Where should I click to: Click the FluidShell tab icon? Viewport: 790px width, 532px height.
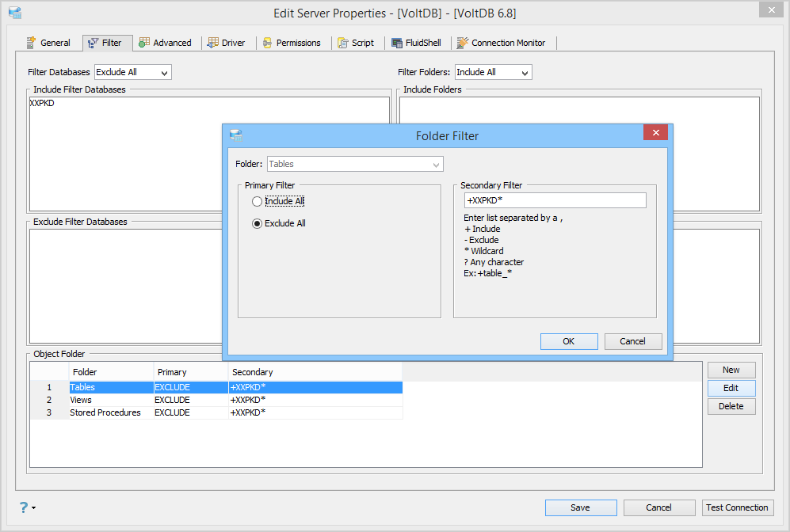(x=397, y=43)
